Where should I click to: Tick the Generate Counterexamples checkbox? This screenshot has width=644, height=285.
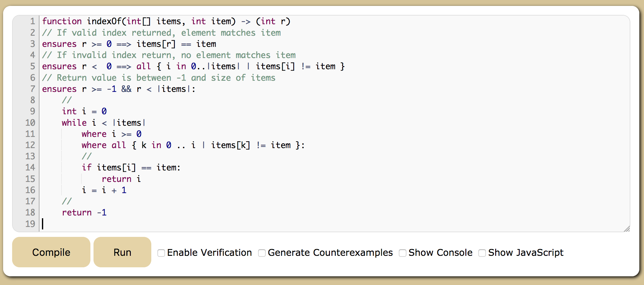coord(262,253)
